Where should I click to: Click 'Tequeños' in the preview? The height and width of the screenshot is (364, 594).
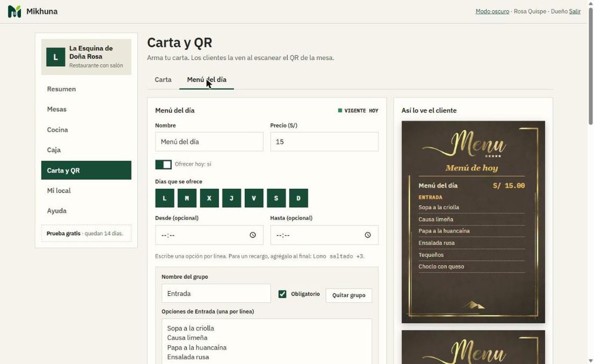click(x=431, y=255)
